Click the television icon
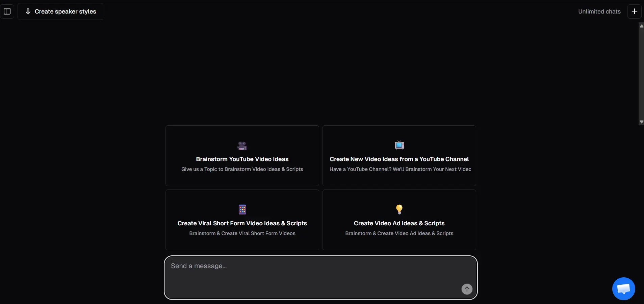The image size is (644, 304). pos(400,145)
